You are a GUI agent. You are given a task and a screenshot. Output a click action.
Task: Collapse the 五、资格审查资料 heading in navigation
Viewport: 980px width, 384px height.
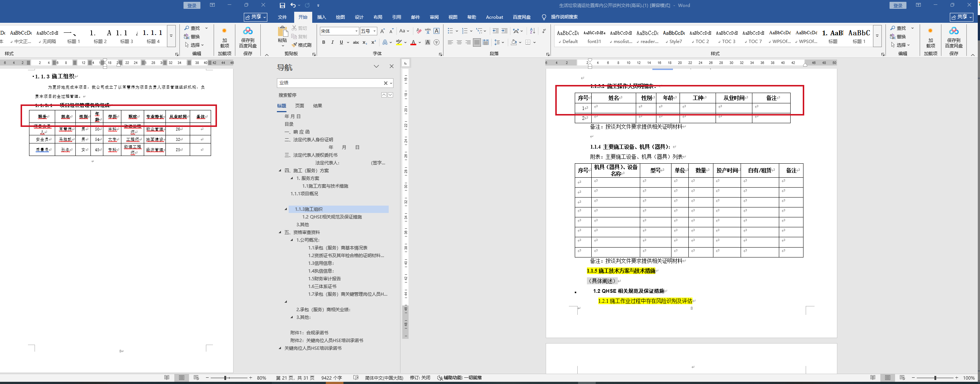[x=280, y=232]
